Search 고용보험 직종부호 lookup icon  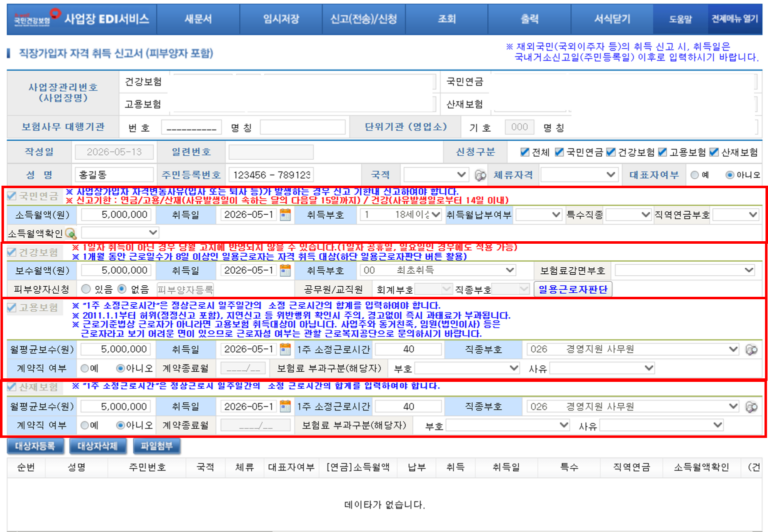(751, 350)
